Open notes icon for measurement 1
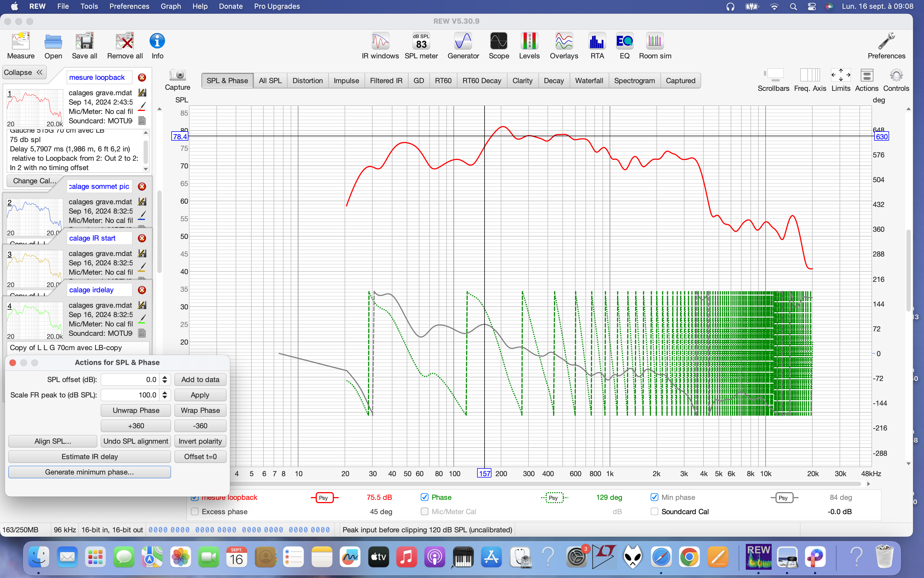924x578 pixels. 142,121
